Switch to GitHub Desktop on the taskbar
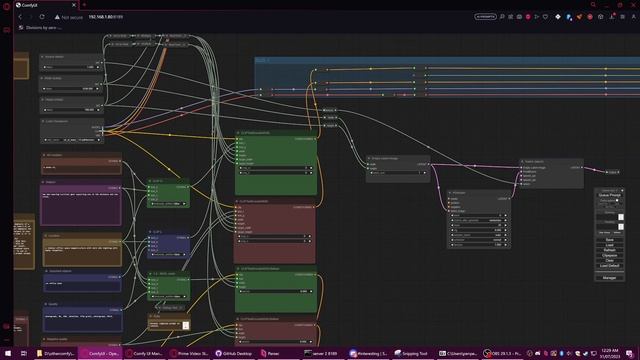The image size is (640, 360). point(235,353)
